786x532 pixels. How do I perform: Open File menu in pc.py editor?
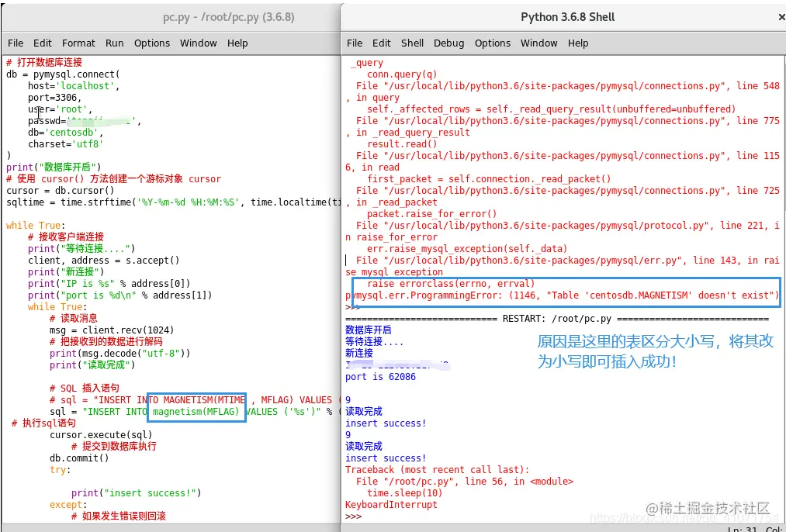[x=16, y=43]
